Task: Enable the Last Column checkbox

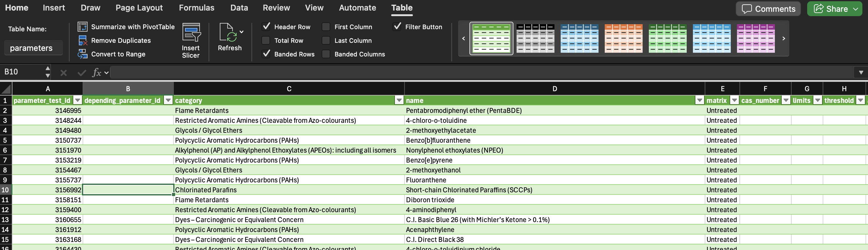Action: pos(326,40)
